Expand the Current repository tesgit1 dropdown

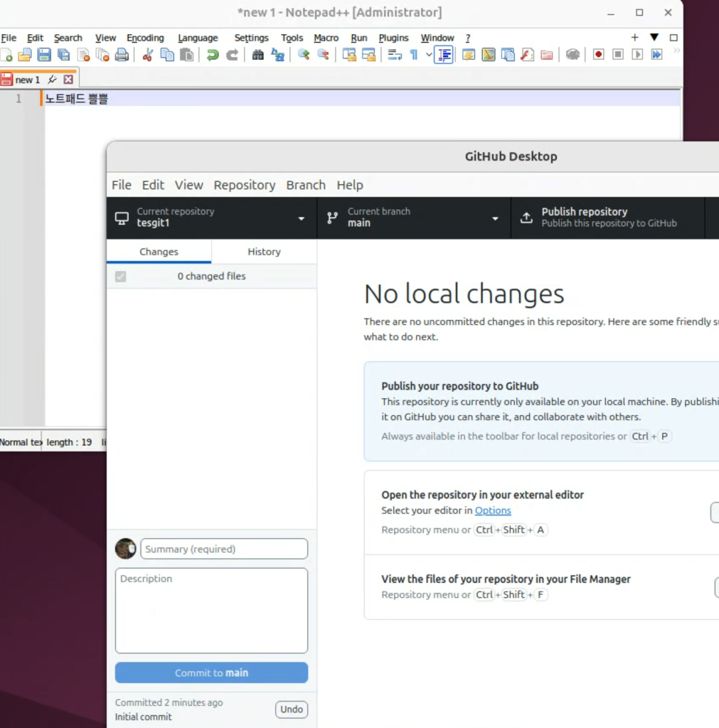click(212, 218)
